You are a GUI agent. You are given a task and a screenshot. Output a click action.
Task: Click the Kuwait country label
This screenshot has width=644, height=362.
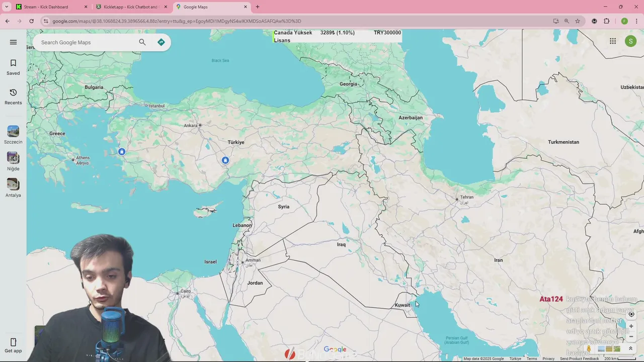click(x=403, y=305)
